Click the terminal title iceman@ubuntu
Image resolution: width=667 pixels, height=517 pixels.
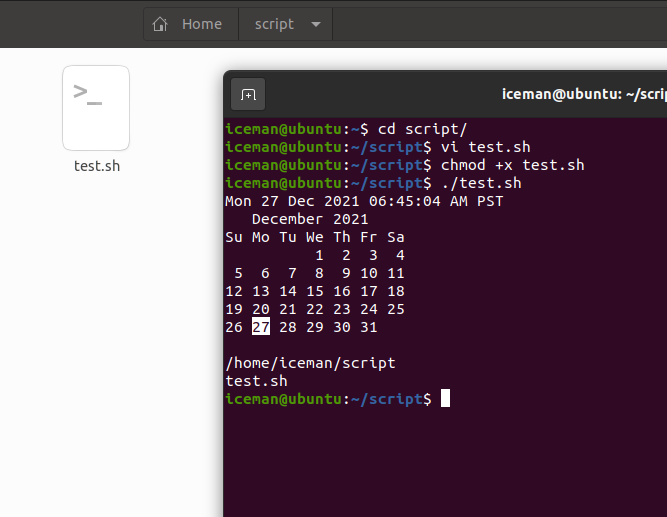(x=584, y=94)
